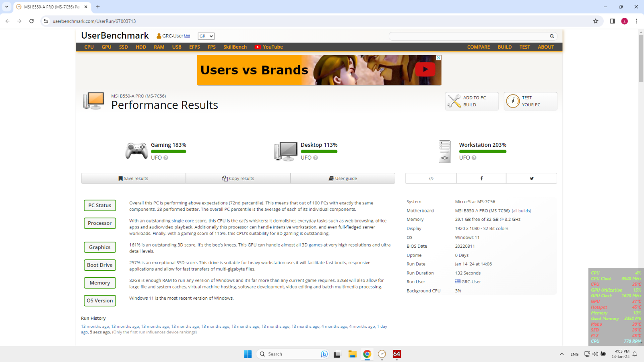Open the Chrome three-dot menu

(636, 21)
